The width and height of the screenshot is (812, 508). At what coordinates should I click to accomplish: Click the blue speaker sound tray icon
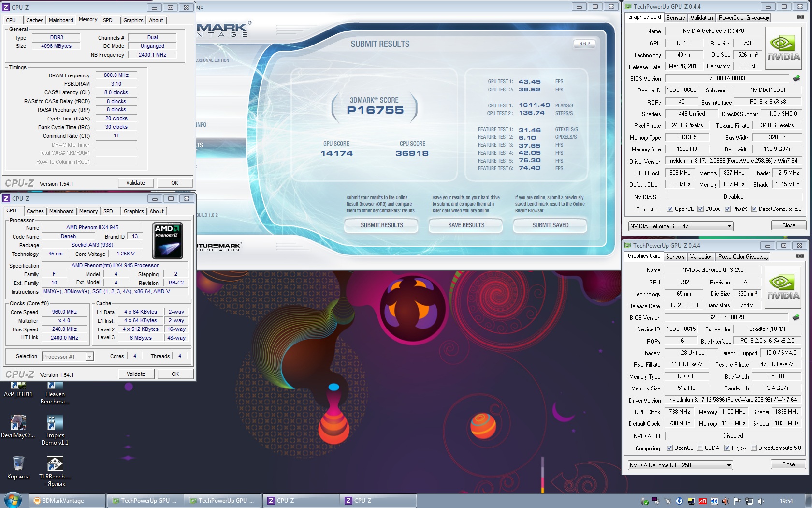click(x=714, y=501)
